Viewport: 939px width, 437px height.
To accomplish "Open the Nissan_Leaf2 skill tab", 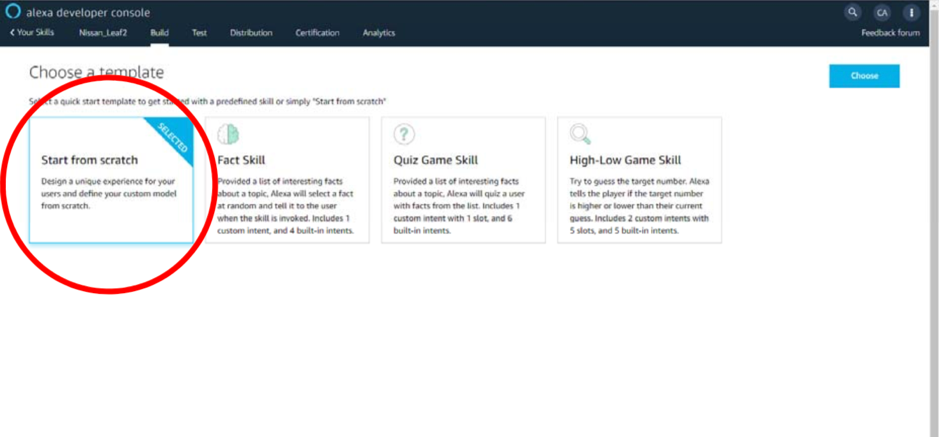I will pyautogui.click(x=102, y=33).
